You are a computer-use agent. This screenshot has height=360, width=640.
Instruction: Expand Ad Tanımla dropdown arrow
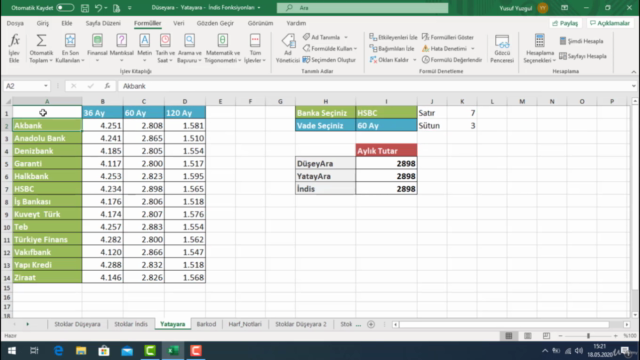tap(346, 38)
